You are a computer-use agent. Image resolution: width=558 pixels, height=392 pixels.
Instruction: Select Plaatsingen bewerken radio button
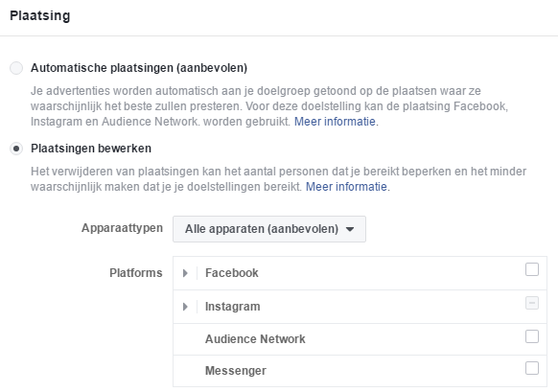click(x=16, y=149)
